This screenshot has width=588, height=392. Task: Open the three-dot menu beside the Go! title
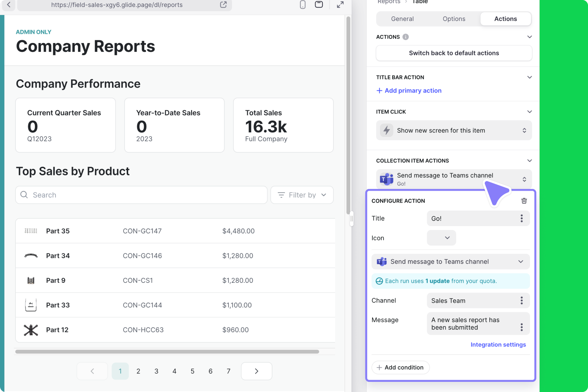coord(521,218)
